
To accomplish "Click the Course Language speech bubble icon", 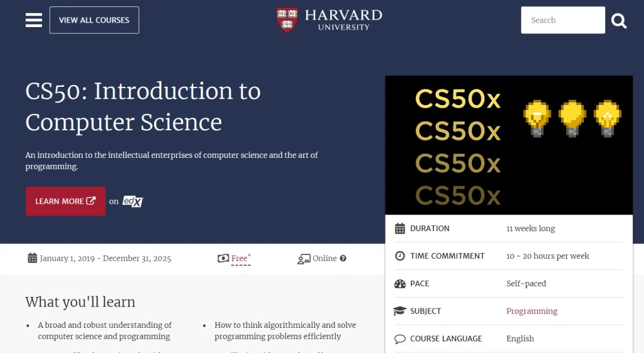I will click(400, 339).
